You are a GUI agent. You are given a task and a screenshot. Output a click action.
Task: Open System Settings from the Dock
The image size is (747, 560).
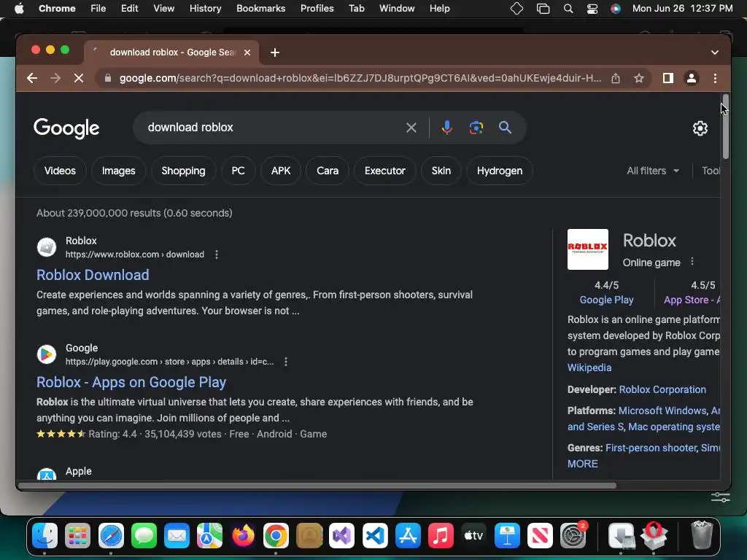[573, 536]
